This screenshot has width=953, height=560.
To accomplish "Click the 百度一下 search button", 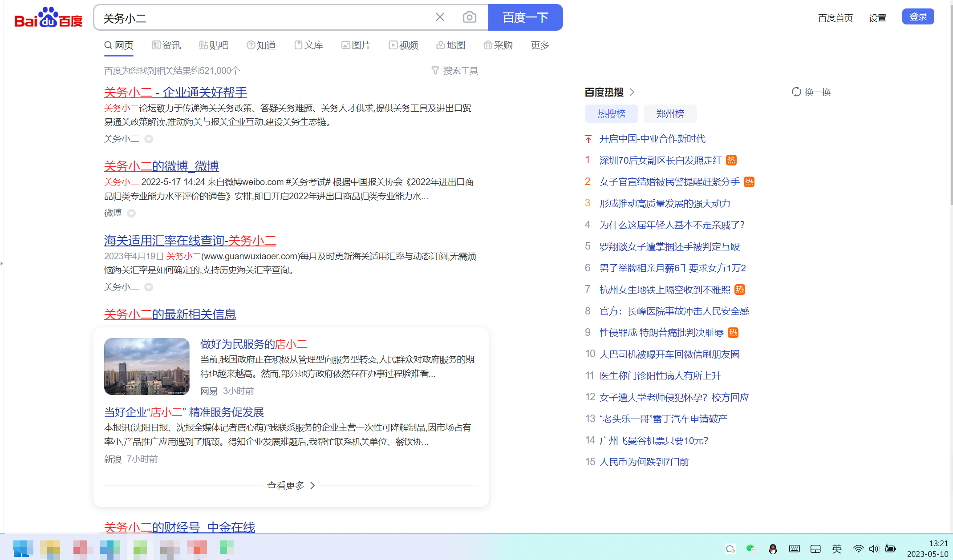I will click(525, 17).
